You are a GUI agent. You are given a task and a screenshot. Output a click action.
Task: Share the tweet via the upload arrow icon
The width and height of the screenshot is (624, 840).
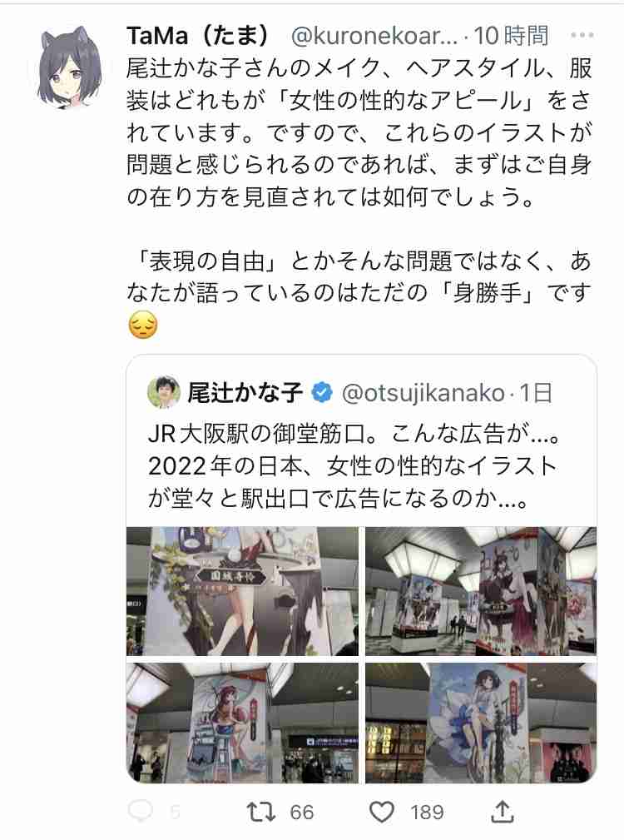click(502, 811)
